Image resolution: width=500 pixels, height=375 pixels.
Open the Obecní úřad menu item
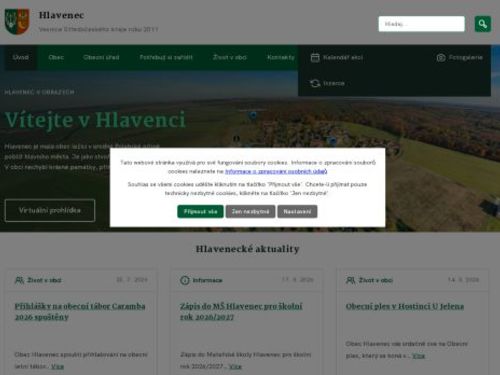tap(101, 57)
